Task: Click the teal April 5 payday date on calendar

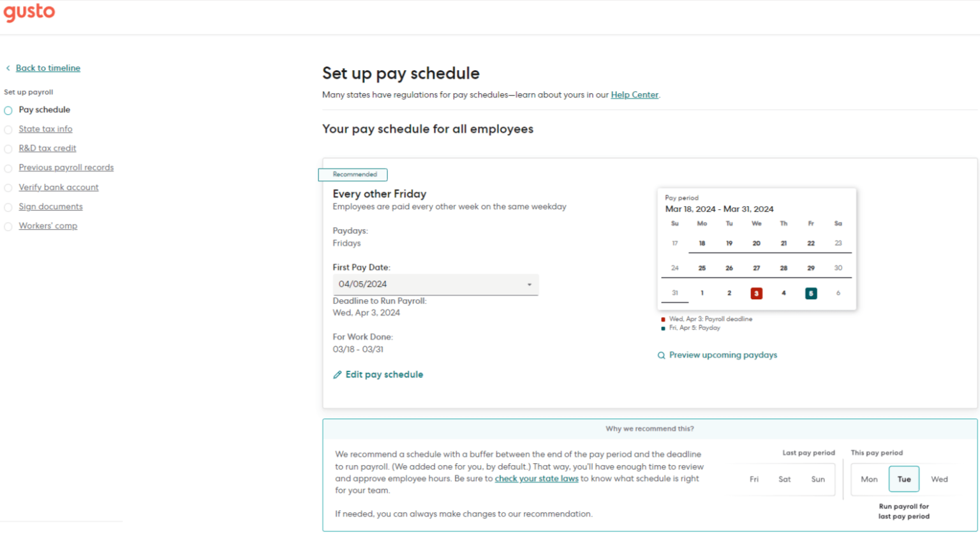Action: point(810,293)
